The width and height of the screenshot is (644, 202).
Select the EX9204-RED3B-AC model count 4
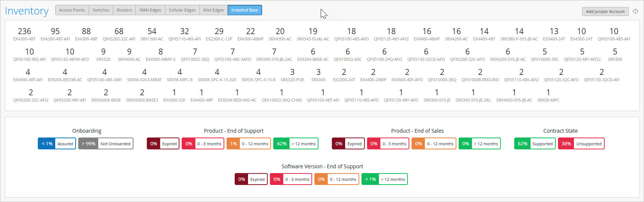[65, 74]
